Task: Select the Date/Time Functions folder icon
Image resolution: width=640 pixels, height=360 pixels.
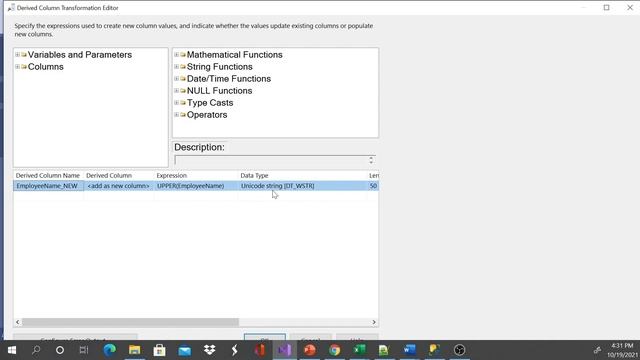Action: 183,78
